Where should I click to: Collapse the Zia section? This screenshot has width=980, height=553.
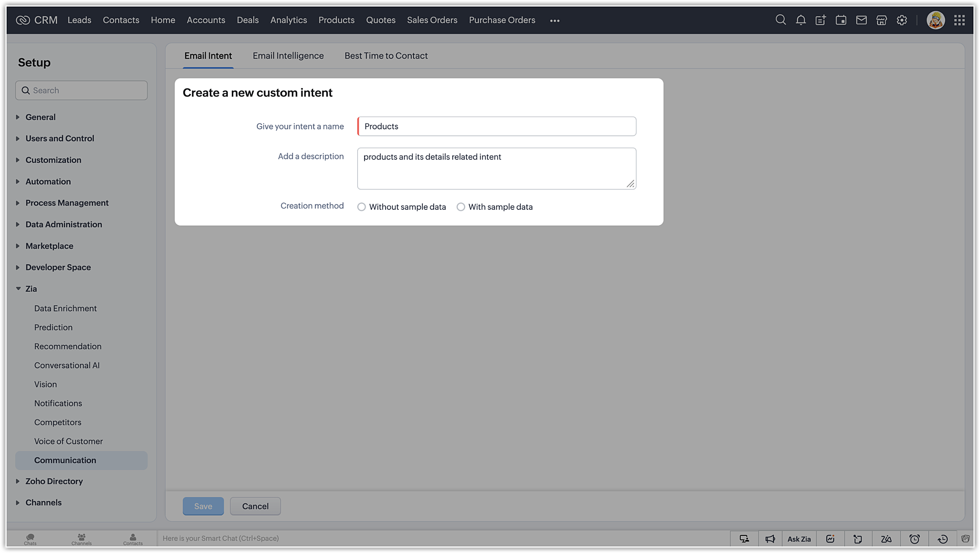[x=30, y=289]
